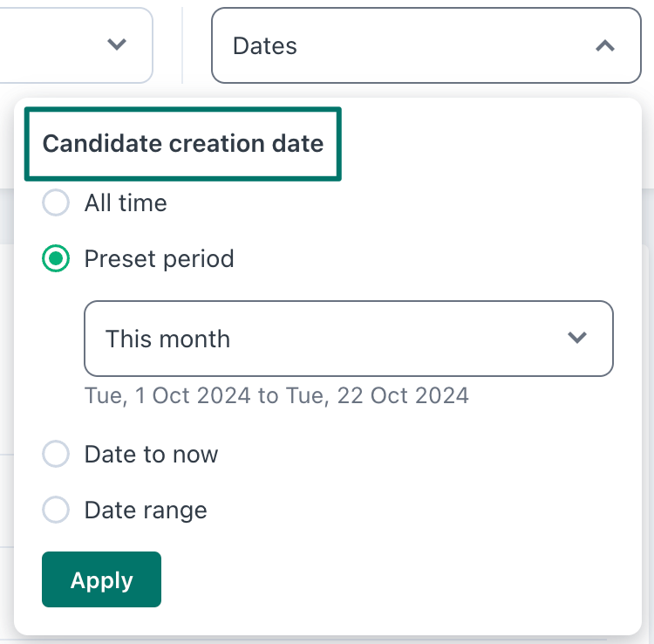Click the Preset period label text
The image size is (654, 644).
(x=159, y=259)
